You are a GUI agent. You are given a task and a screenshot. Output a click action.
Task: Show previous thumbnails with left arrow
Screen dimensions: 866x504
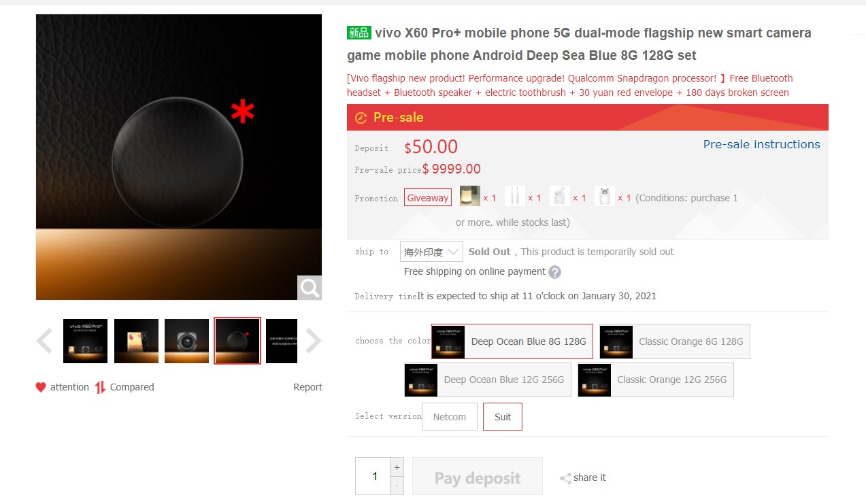click(x=44, y=341)
